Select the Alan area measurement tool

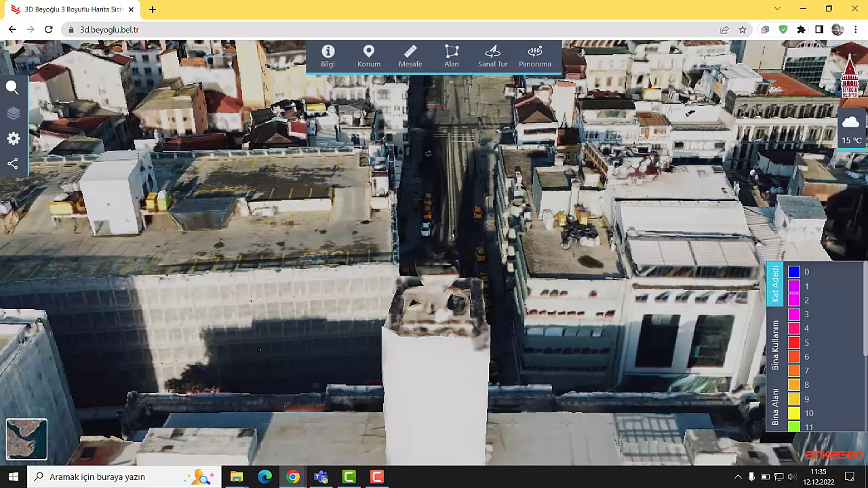451,56
